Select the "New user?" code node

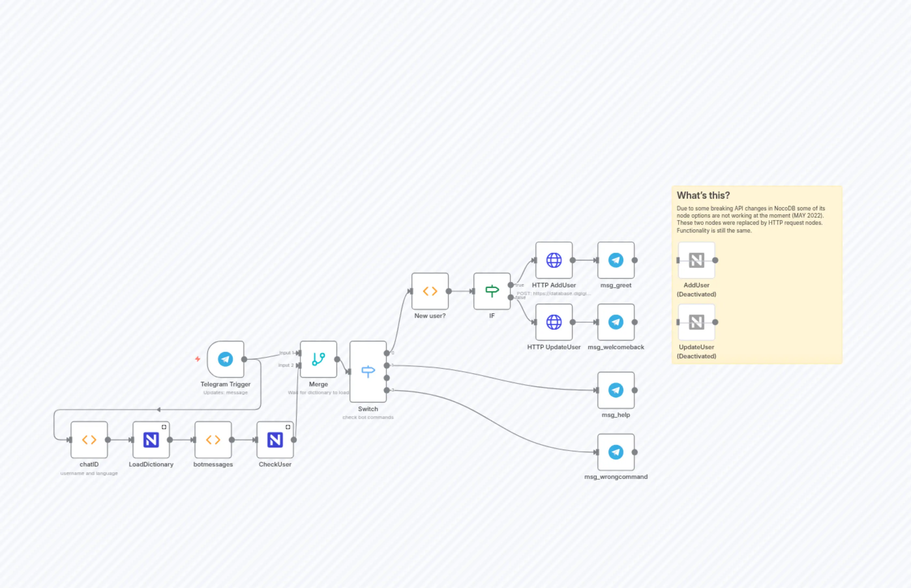point(430,291)
